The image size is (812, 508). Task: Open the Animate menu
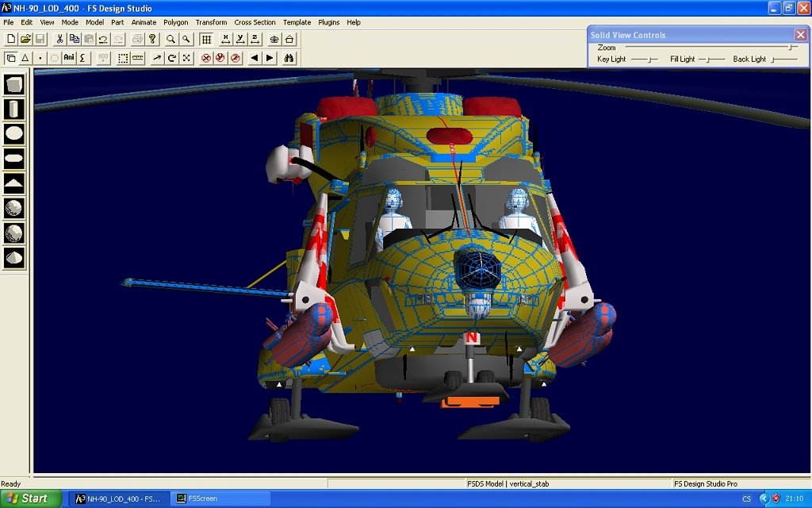click(x=144, y=22)
